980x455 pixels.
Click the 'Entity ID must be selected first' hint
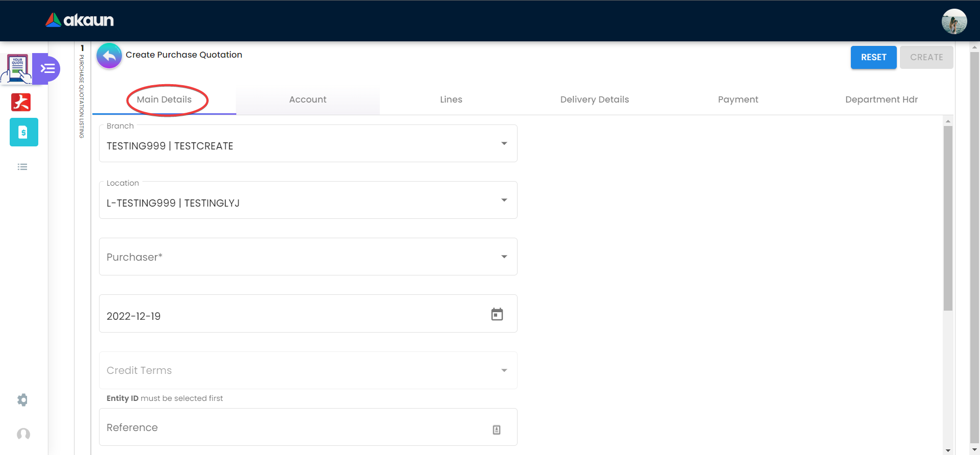coord(164,398)
